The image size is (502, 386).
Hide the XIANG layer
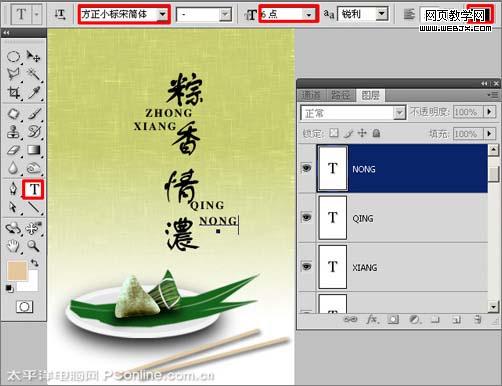click(306, 267)
